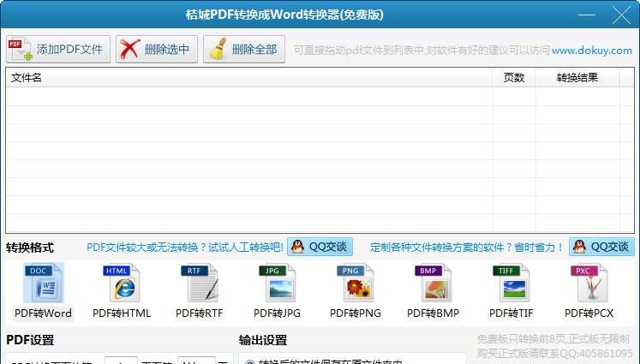Click the 转换格式 section label

point(30,248)
